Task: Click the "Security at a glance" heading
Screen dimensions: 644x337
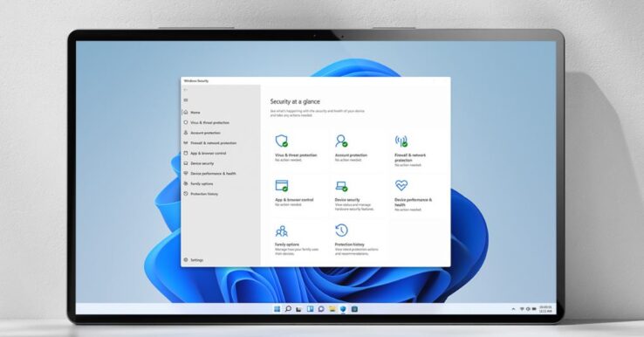Action: (295, 101)
